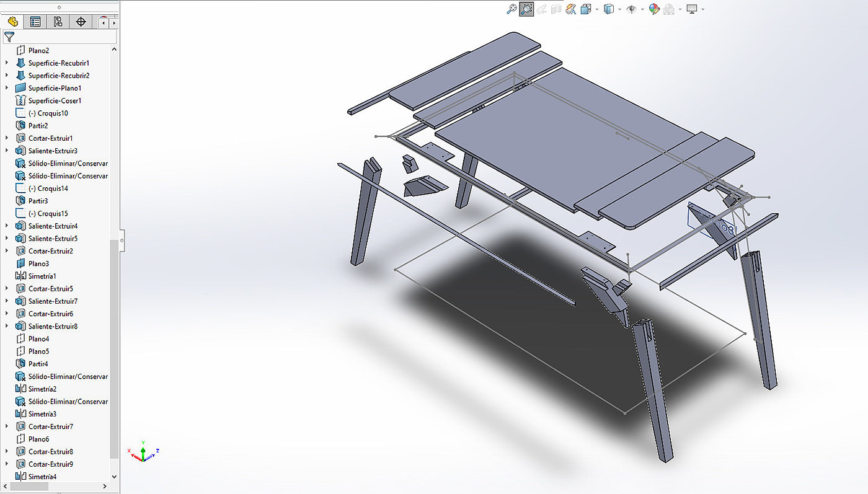Click the Zoom to Fit icon
This screenshot has height=494, width=868.
[511, 9]
